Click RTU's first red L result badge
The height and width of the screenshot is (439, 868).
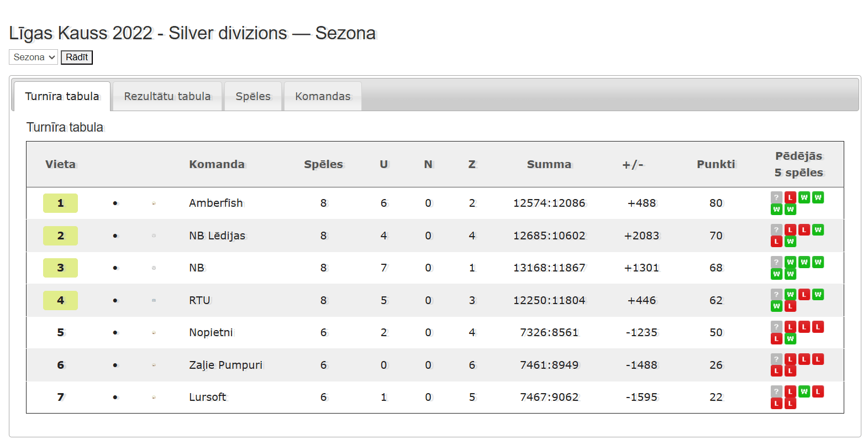coord(804,295)
